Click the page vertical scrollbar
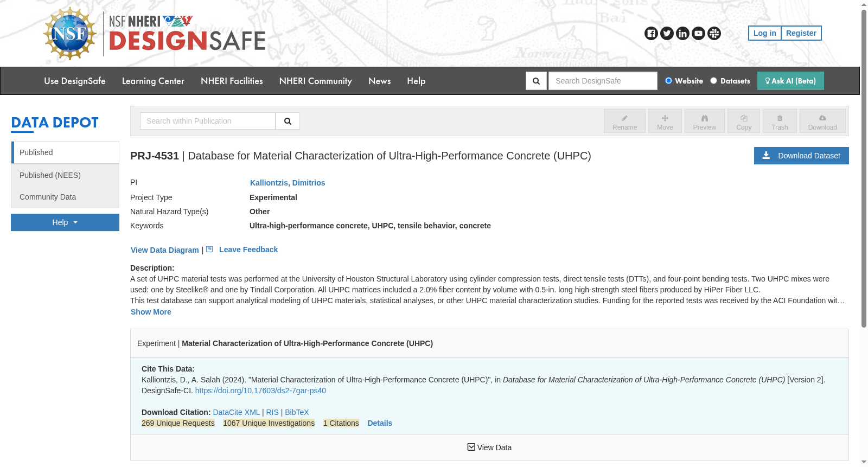Screen dimensions: 868x467 point(864,168)
